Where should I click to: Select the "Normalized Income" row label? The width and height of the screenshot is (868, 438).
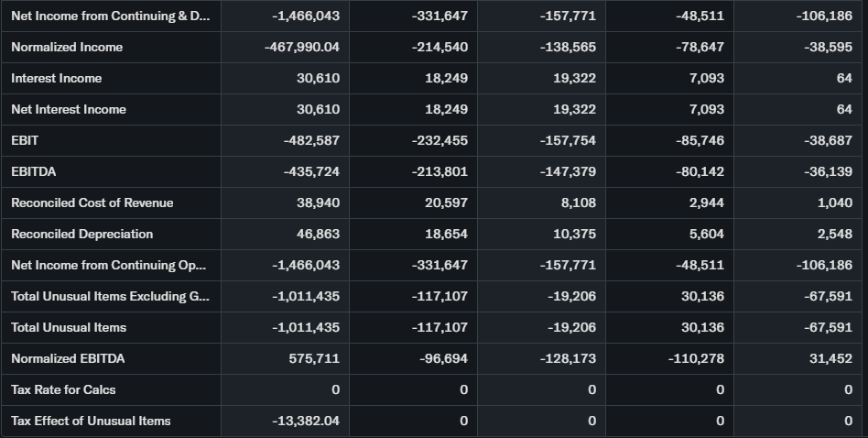pos(67,47)
